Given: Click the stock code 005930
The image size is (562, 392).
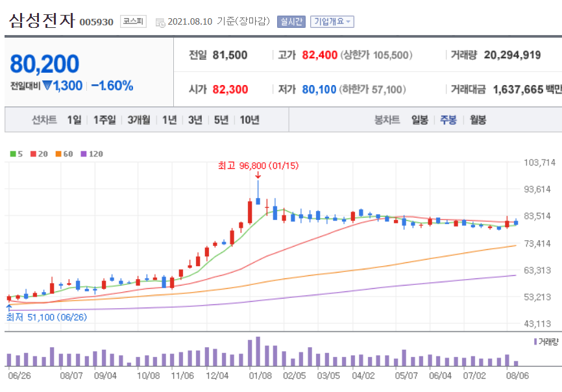Looking at the screenshot, I should [97, 22].
